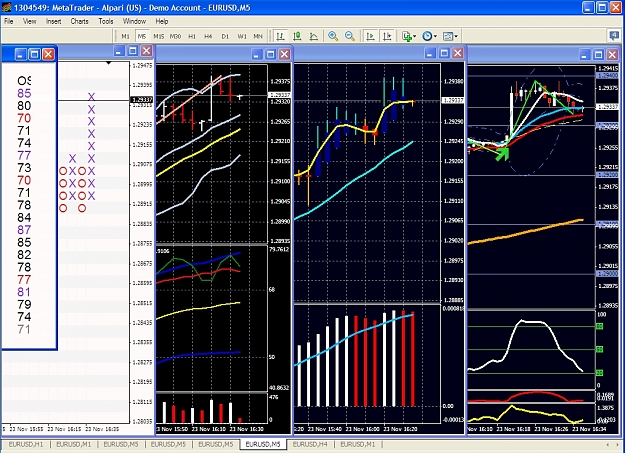Expand the indicators list dropdown arrow

click(415, 36)
